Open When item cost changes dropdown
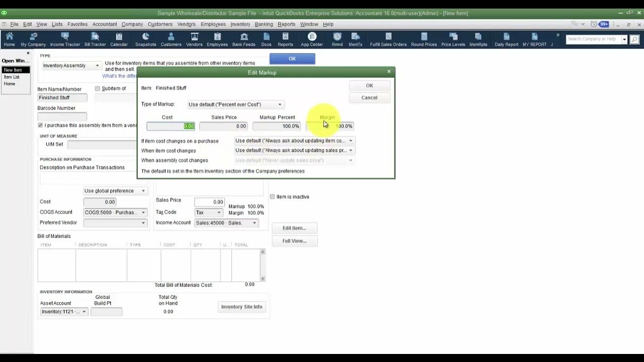644x362 pixels. 294,150
